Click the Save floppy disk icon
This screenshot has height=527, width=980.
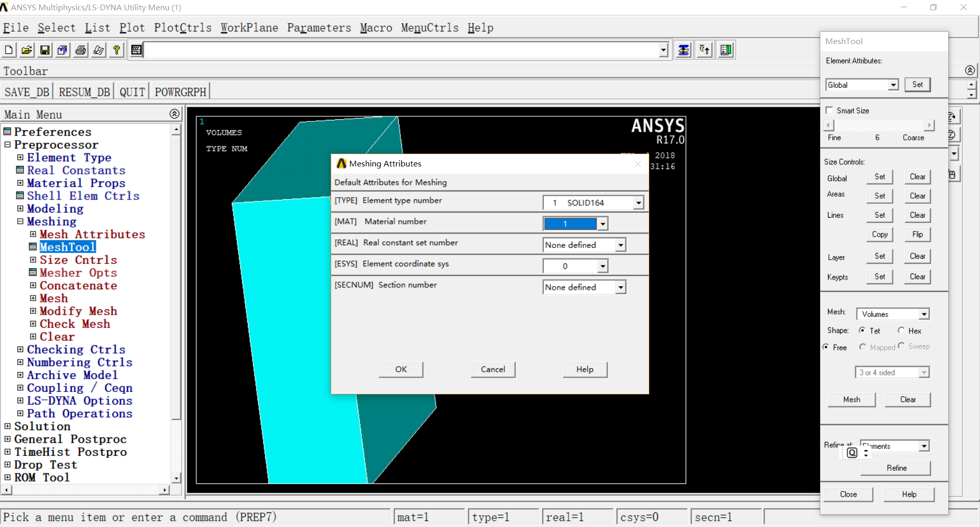45,50
